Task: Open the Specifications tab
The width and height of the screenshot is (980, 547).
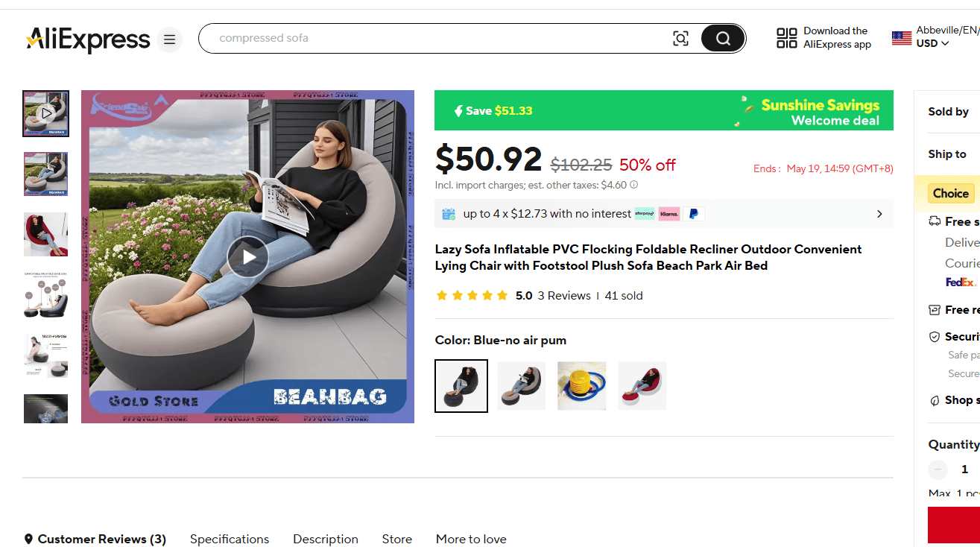Action: 230,539
